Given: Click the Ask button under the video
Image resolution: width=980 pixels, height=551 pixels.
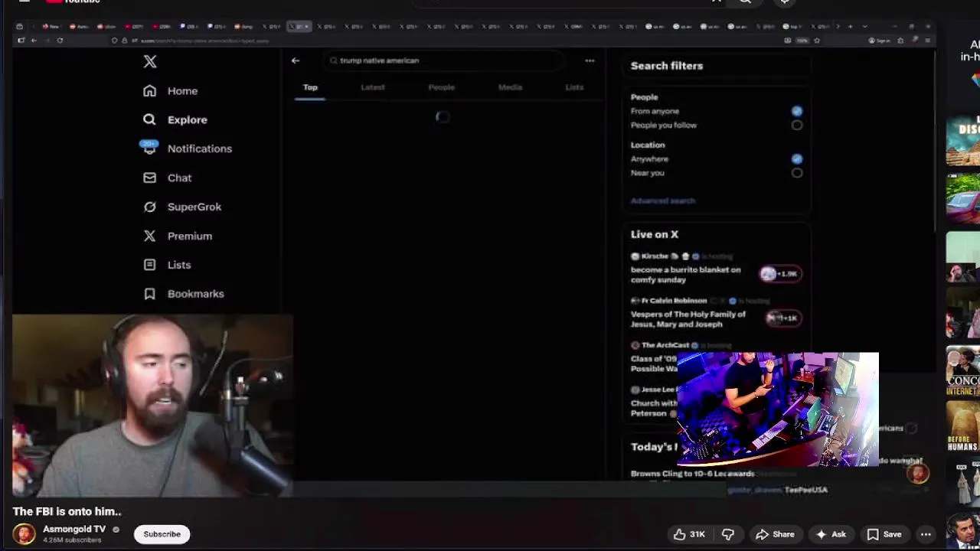Looking at the screenshot, I should [x=831, y=534].
